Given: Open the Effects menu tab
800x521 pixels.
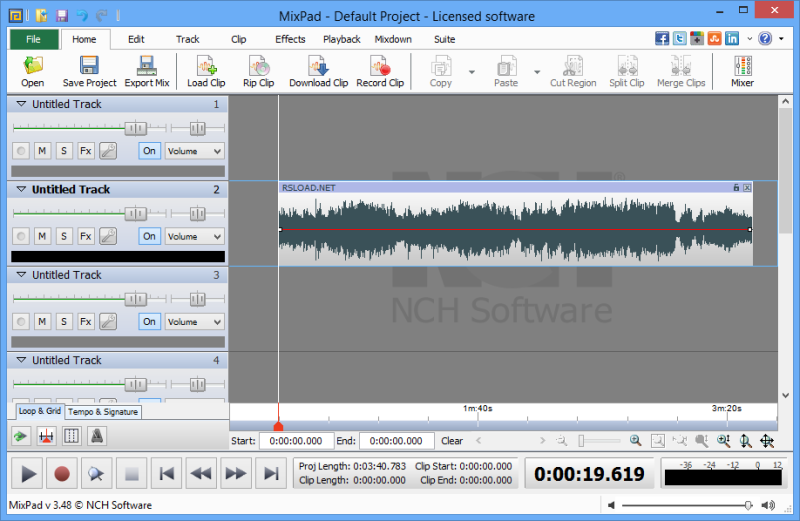Looking at the screenshot, I should [x=290, y=39].
